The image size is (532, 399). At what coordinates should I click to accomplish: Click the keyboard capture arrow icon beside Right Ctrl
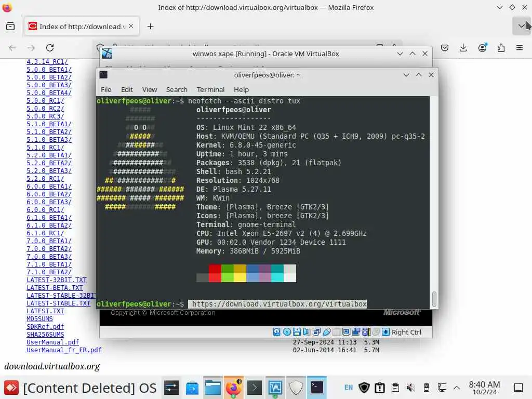tap(386, 332)
